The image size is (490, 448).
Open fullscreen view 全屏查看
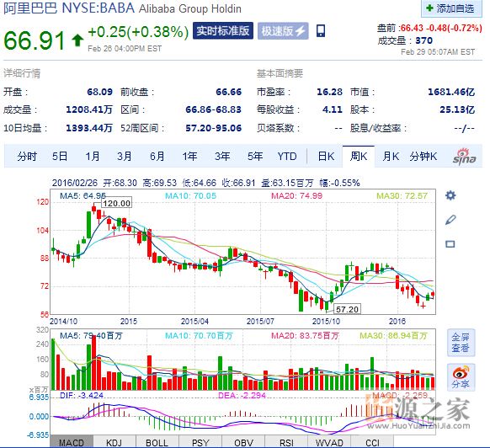(x=461, y=343)
